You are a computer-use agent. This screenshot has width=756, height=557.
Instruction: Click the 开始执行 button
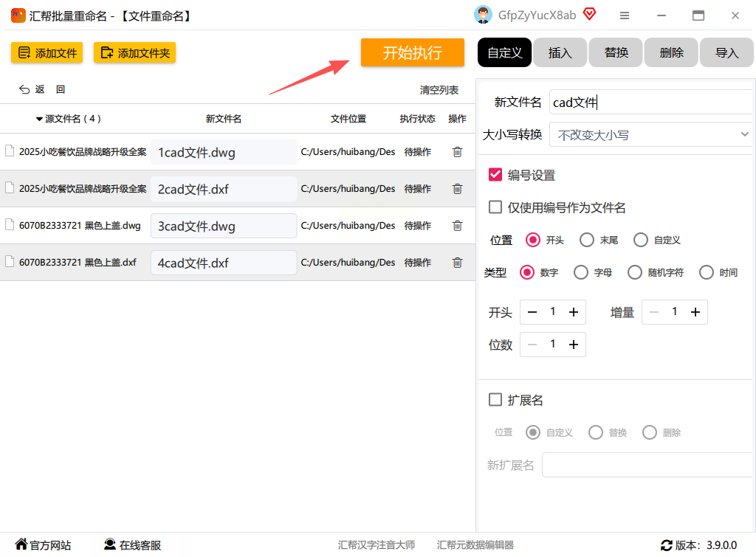[x=412, y=53]
